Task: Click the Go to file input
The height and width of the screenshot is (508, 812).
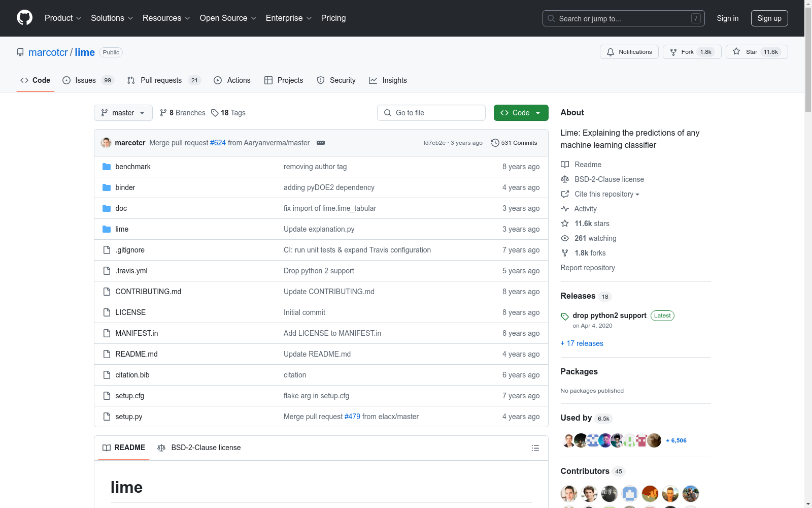Action: click(x=431, y=113)
